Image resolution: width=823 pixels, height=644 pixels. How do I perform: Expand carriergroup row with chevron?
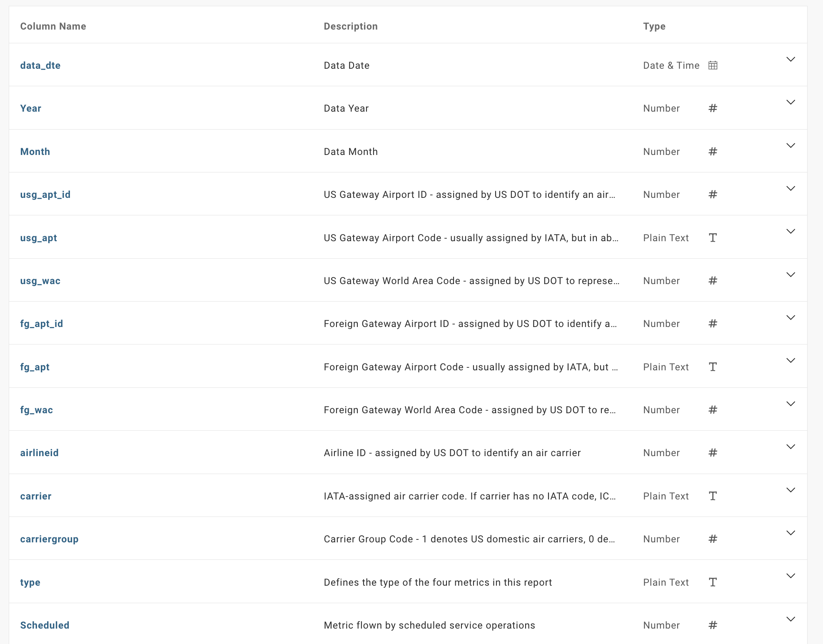(791, 533)
